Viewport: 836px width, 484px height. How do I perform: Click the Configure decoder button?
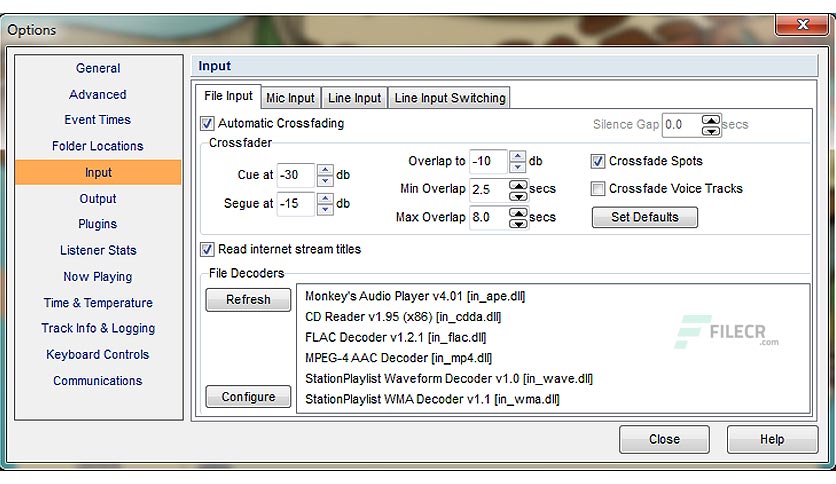(248, 397)
